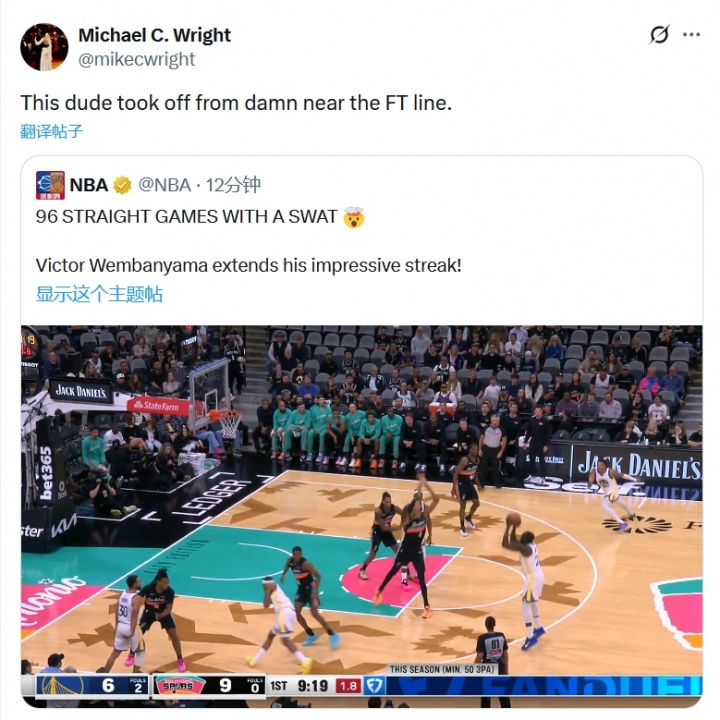The image size is (720, 720).
Task: Play the embedded Spurs game video
Action: click(361, 516)
